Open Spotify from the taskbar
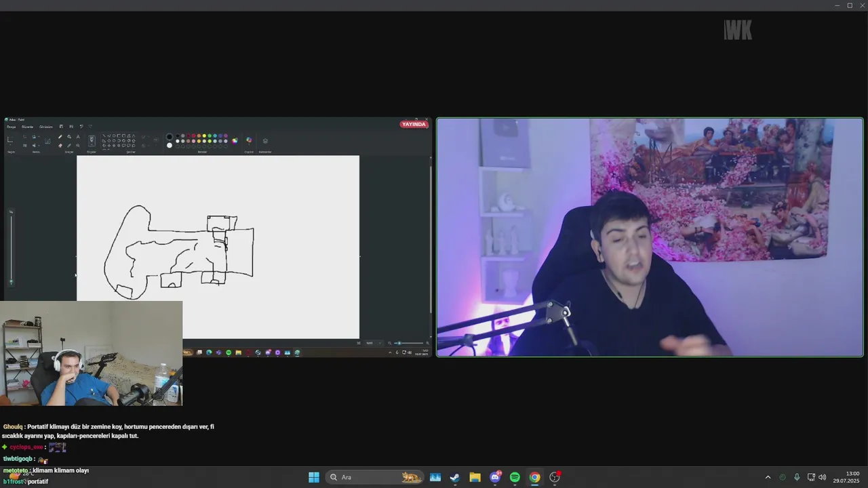This screenshot has height=488, width=868. 515,477
